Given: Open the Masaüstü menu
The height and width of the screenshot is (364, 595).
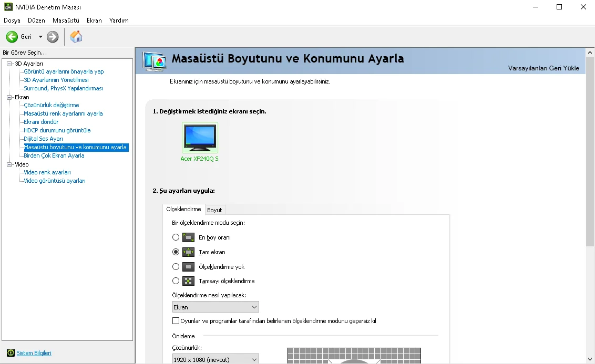Looking at the screenshot, I should click(65, 20).
